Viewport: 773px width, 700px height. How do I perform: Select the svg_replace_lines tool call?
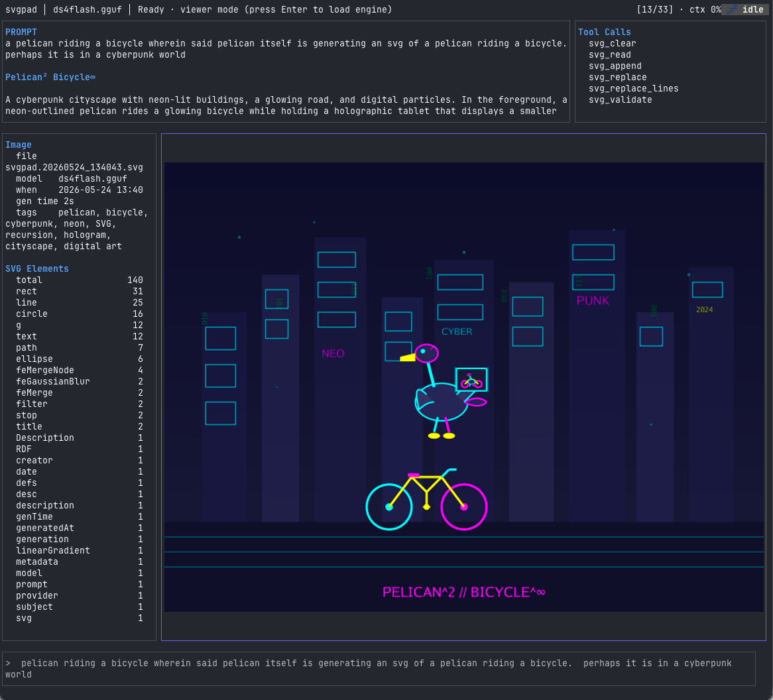click(x=634, y=89)
